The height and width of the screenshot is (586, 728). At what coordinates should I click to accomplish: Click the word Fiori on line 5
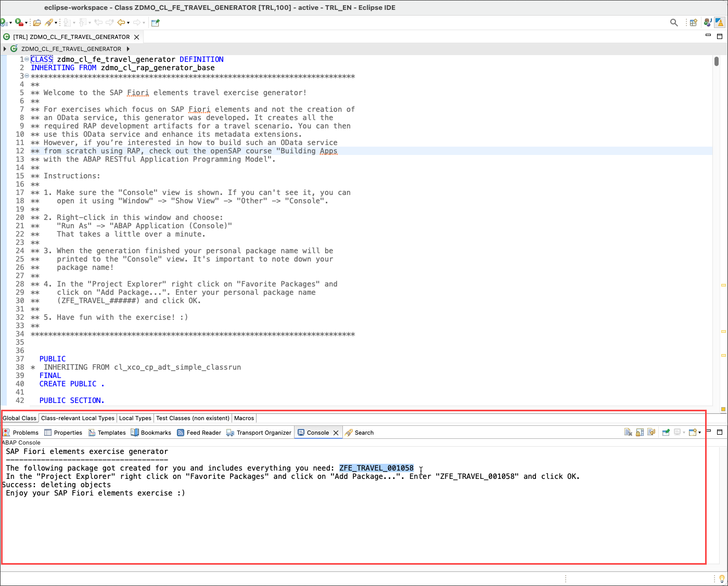tap(138, 93)
